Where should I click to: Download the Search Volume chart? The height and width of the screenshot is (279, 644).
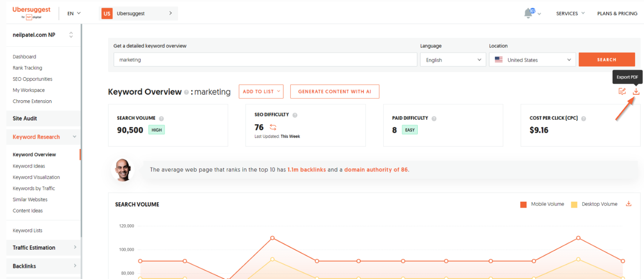[x=628, y=204]
